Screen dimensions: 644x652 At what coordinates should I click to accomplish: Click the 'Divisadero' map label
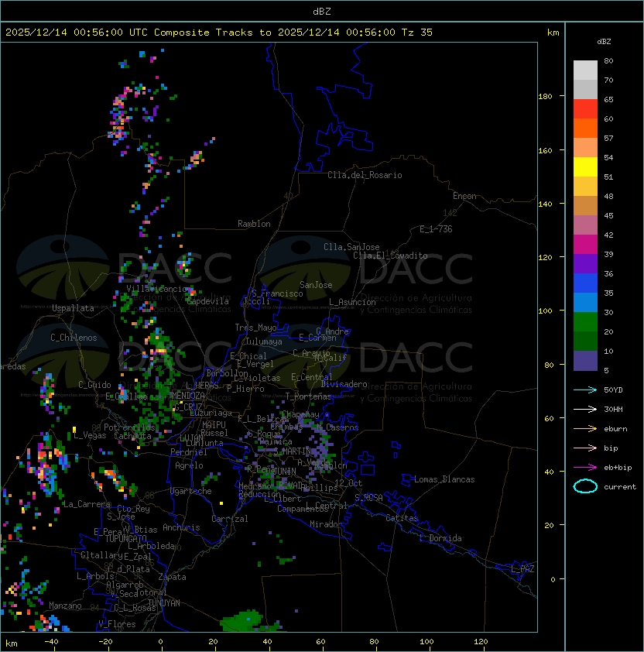(x=344, y=384)
